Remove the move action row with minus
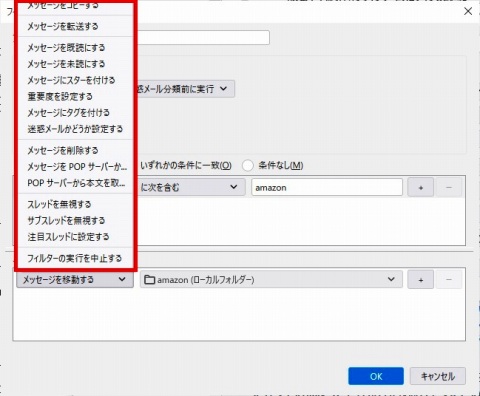Image resolution: width=480 pixels, height=396 pixels. pyautogui.click(x=449, y=279)
